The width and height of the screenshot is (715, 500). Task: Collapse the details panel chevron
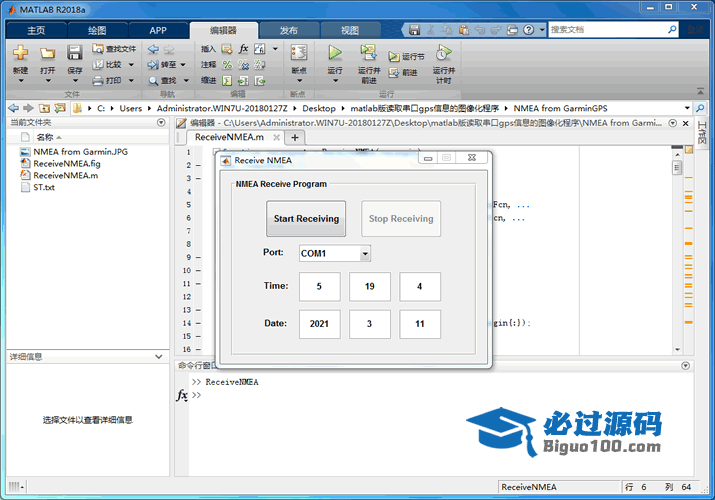pyautogui.click(x=159, y=356)
